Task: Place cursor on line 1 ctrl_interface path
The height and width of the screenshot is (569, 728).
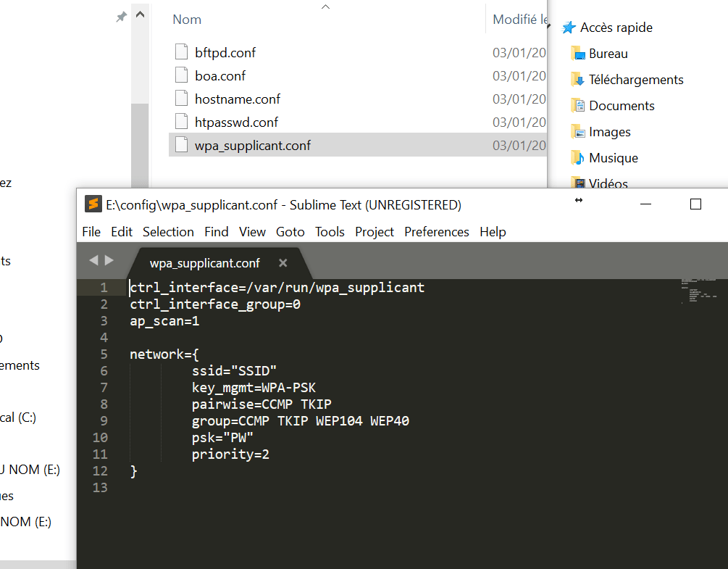Action: point(277,288)
